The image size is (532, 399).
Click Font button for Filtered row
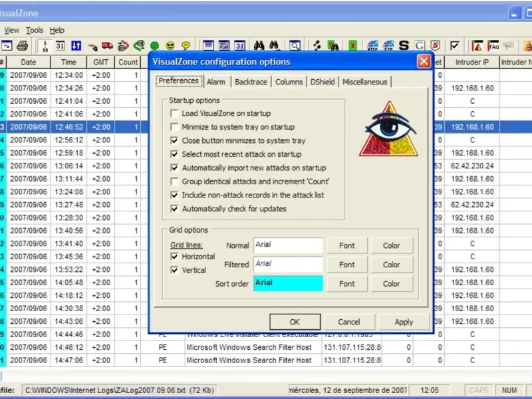pos(347,265)
